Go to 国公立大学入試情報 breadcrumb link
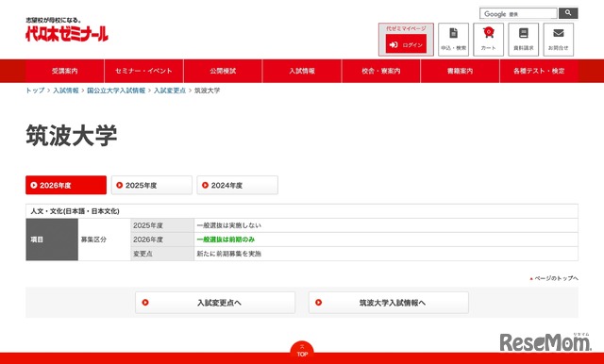604x364 pixels. click(116, 91)
